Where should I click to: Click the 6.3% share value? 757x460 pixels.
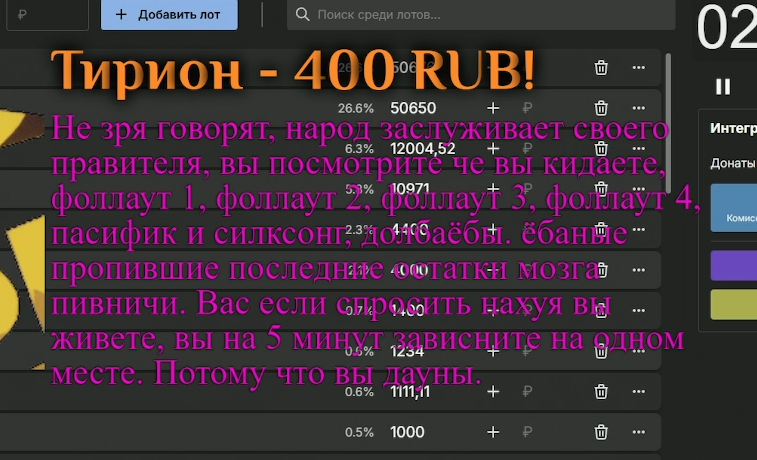point(359,149)
